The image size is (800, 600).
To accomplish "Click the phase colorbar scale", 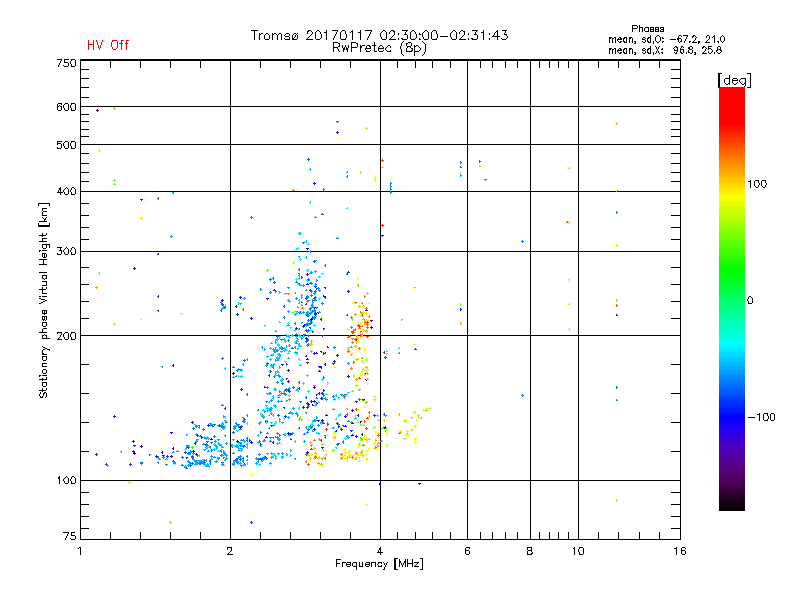I will [x=732, y=298].
